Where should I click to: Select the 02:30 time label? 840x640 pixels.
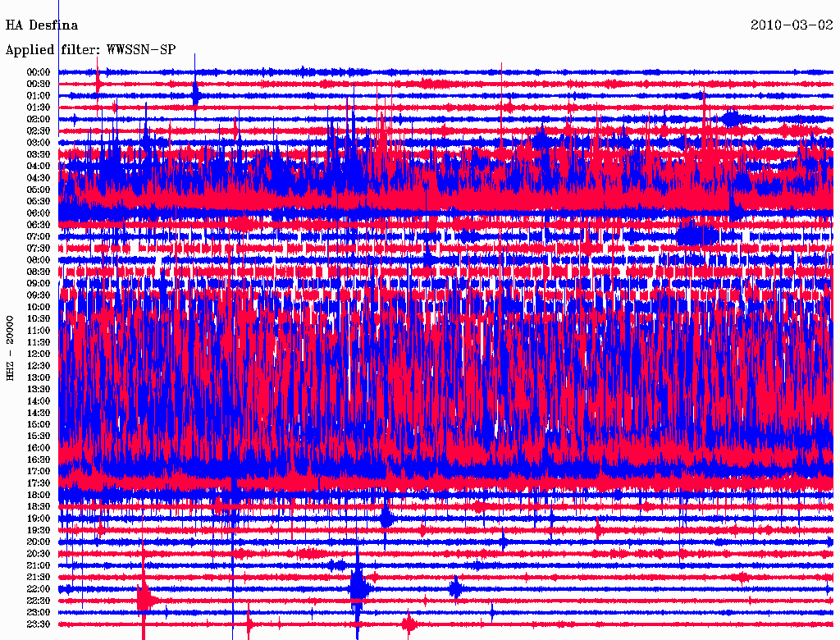[x=39, y=130]
